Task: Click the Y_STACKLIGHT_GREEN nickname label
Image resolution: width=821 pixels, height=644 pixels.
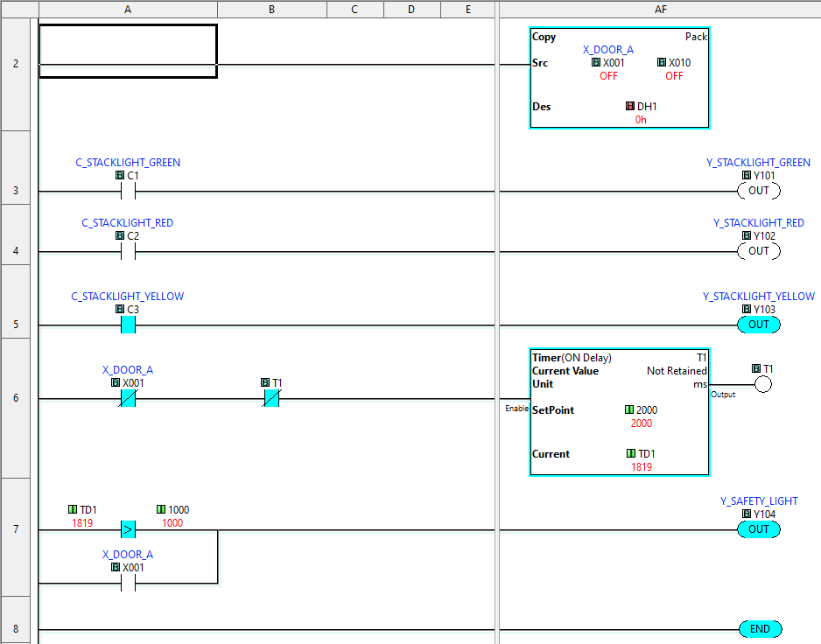Action: [758, 162]
